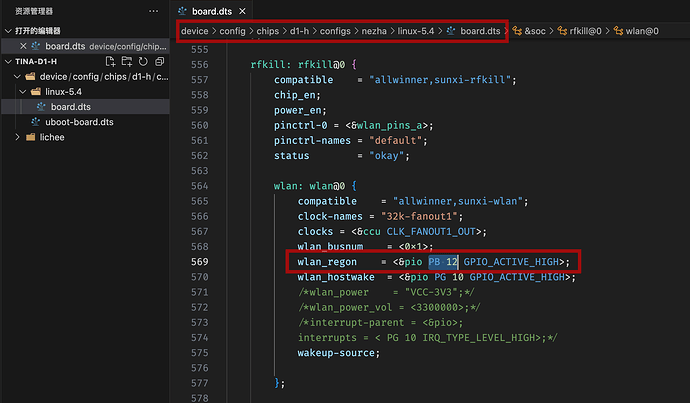Collapse the TINA-D1-H workspace section
Viewport: 690px width, 403px height.
click(8, 61)
